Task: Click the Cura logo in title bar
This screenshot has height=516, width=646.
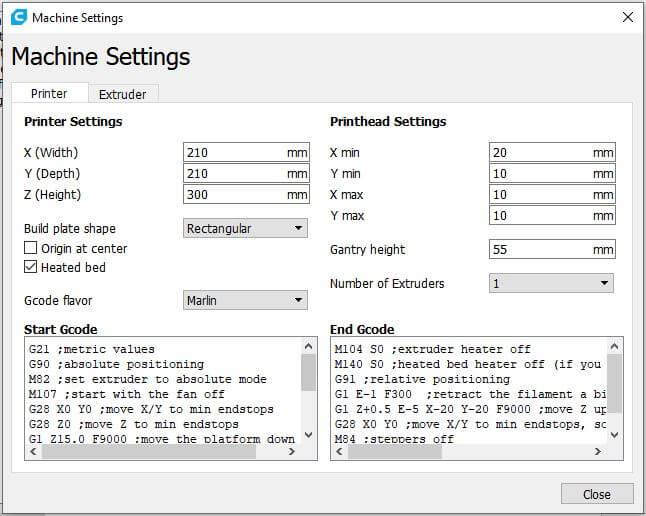Action: pyautogui.click(x=19, y=17)
